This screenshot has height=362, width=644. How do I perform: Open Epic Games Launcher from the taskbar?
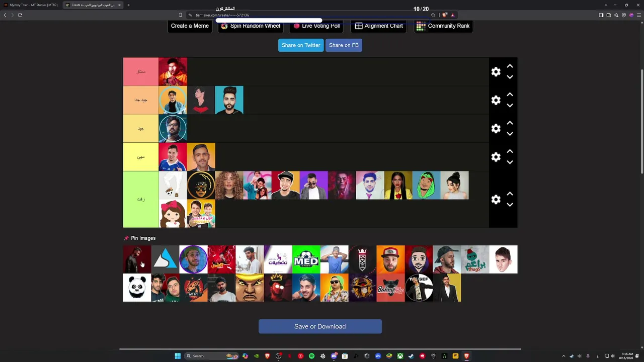(433, 356)
